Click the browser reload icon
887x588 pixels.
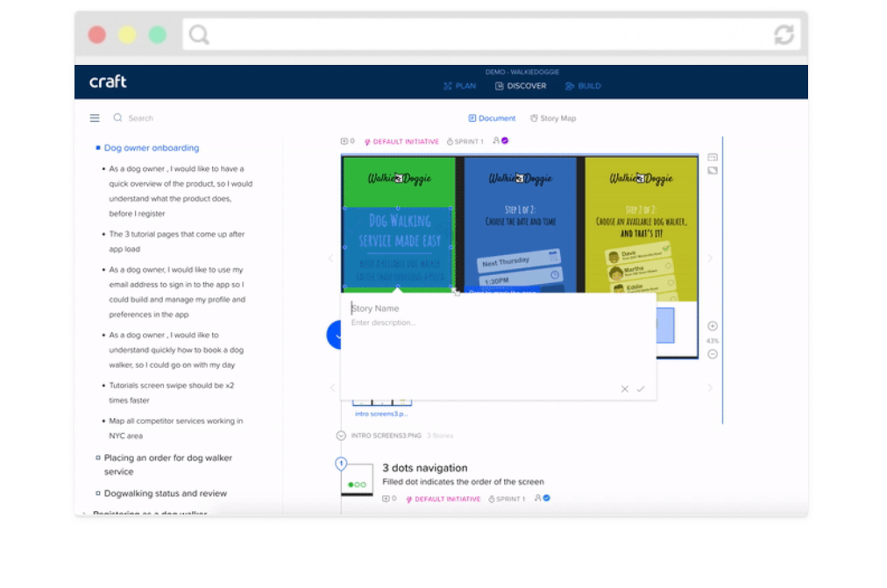[783, 35]
